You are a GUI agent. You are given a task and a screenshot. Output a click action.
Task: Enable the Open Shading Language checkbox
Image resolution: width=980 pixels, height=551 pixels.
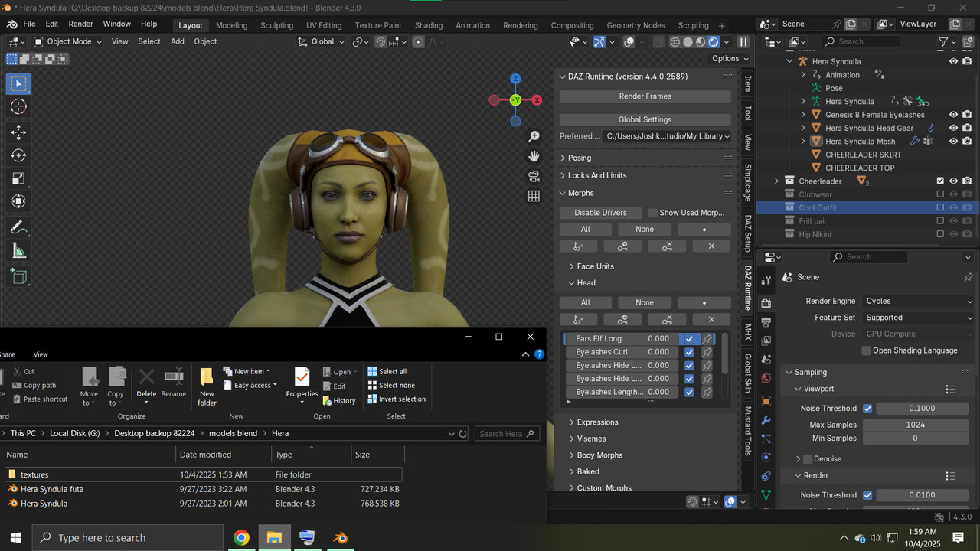867,350
